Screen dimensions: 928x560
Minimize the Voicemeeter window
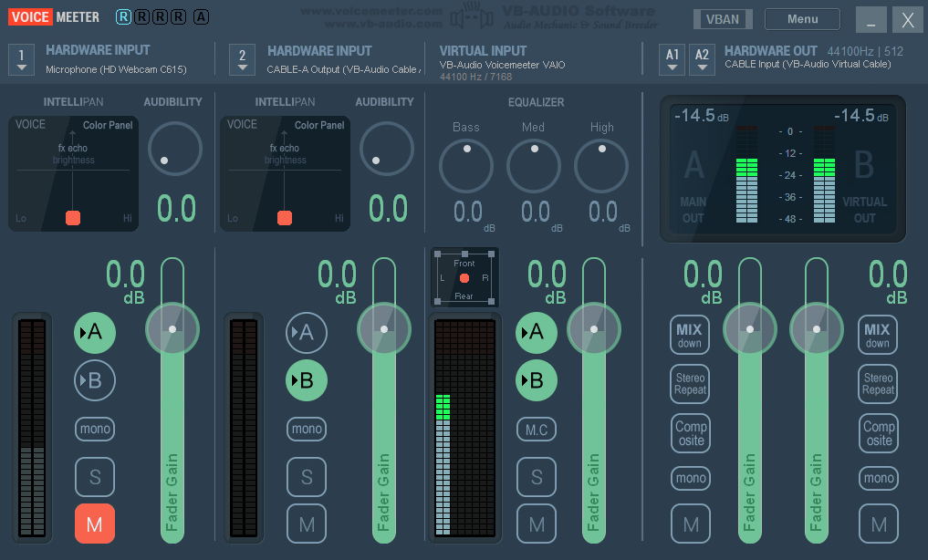pos(871,19)
